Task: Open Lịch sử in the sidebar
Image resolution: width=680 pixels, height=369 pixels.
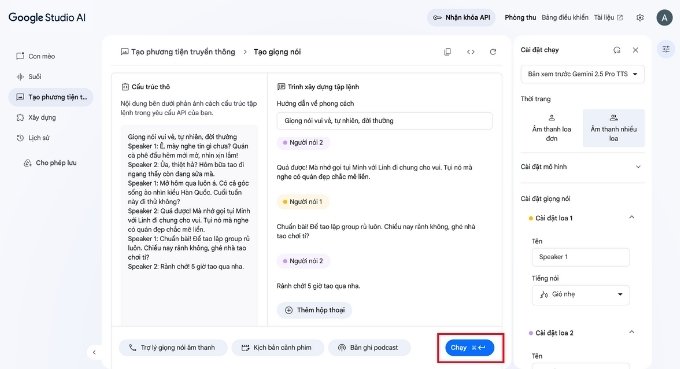Action: pos(50,137)
